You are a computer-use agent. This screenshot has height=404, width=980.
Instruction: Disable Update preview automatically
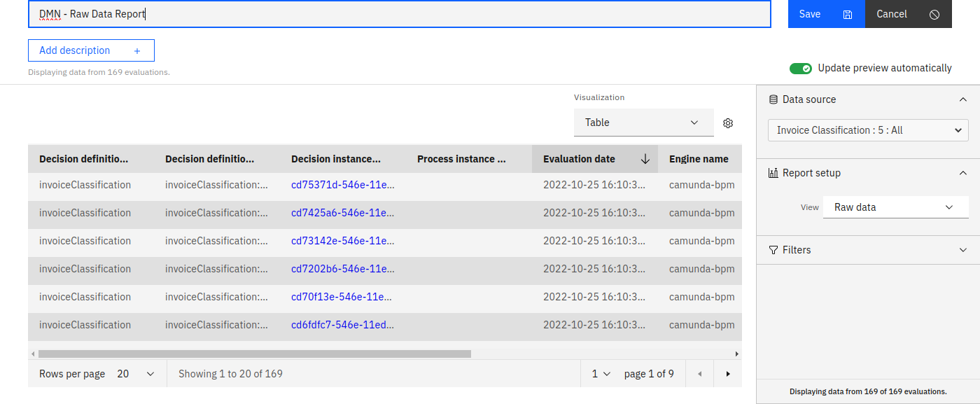(x=801, y=68)
